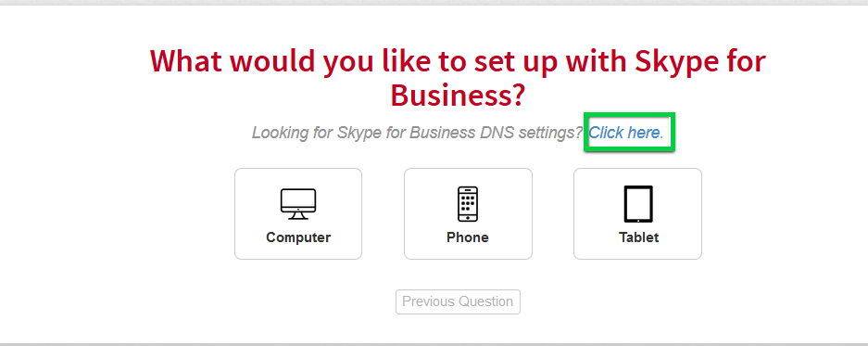Image resolution: width=868 pixels, height=346 pixels.
Task: Click the Phone card's rounded border area
Action: coord(468,213)
